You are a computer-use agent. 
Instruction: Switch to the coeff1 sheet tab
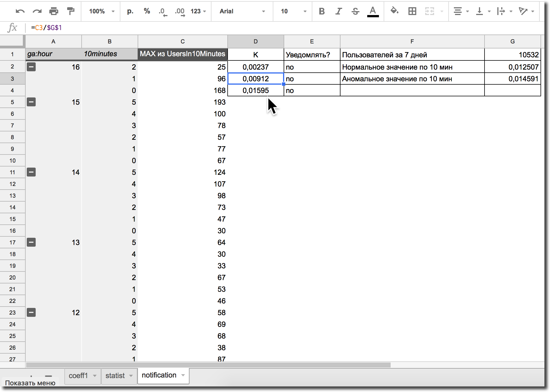tap(78, 376)
